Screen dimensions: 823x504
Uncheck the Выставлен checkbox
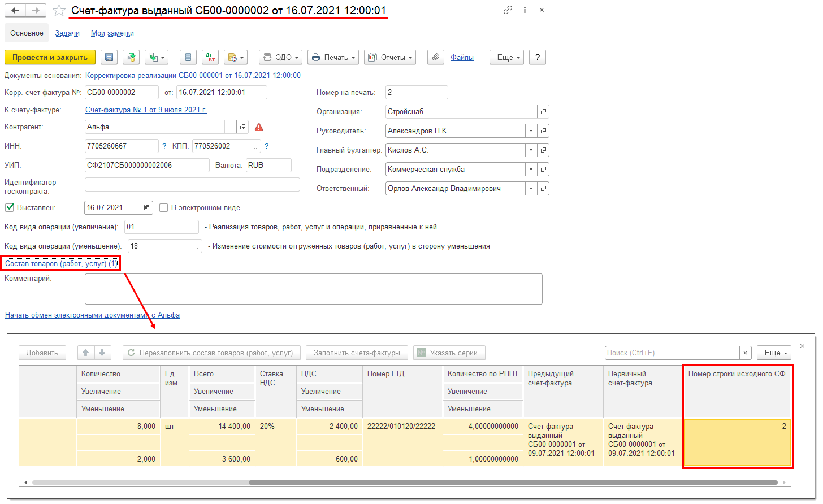point(10,207)
